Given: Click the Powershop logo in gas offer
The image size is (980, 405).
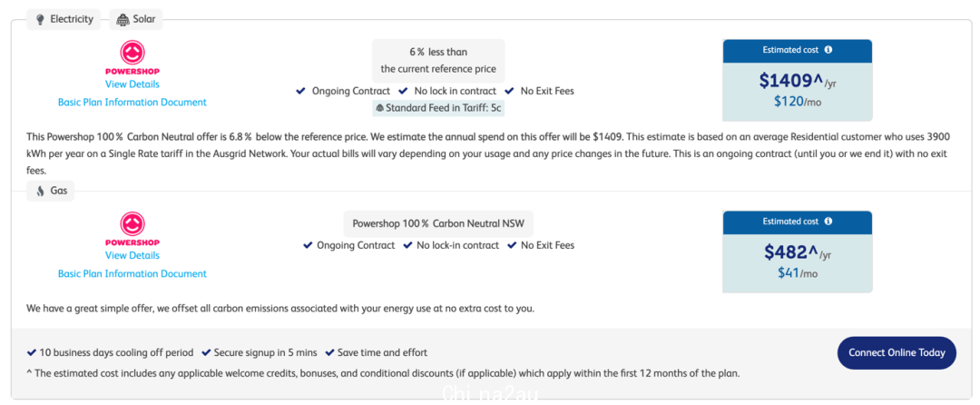Looking at the screenshot, I should tap(132, 230).
